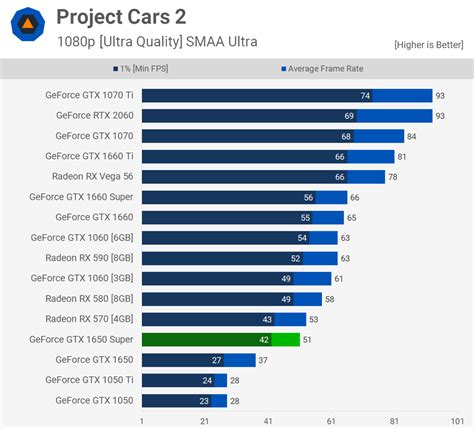The image size is (474, 428).
Task: Click the 84 average value for GTX 1070
Action: [411, 137]
